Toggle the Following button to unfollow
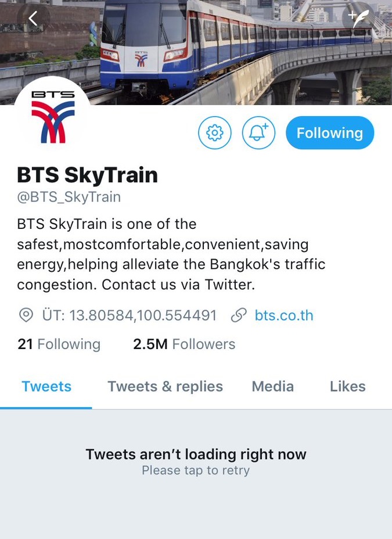The image size is (392, 539). 330,132
